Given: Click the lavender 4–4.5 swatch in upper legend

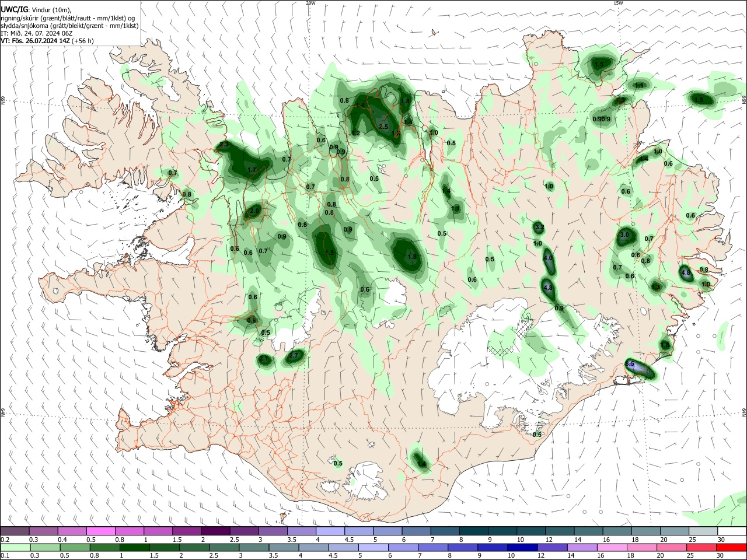Looking at the screenshot, I should [x=329, y=531].
